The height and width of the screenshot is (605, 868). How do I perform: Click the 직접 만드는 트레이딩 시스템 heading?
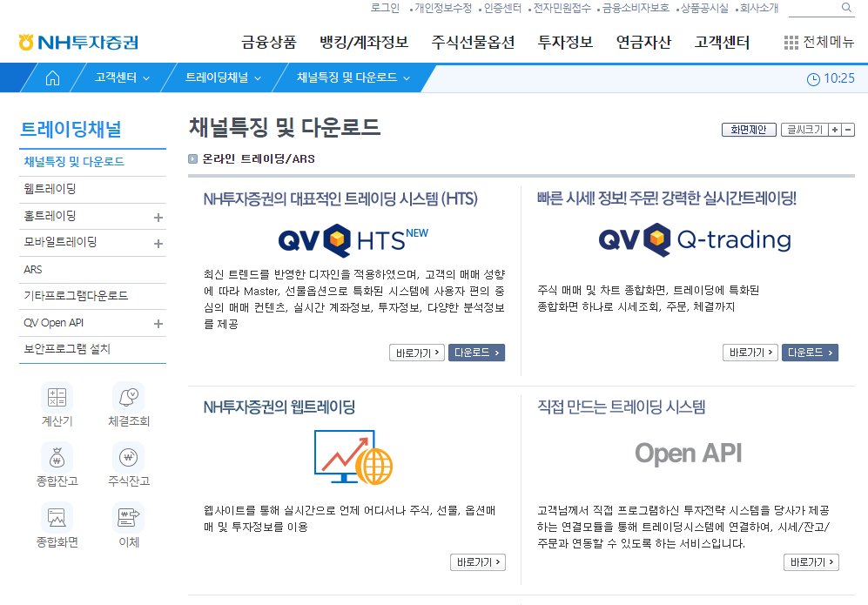[621, 407]
